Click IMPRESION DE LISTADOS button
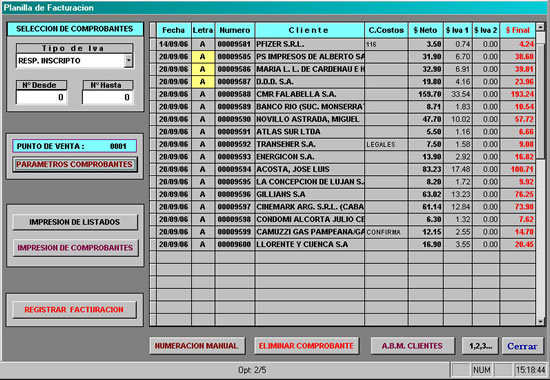 pyautogui.click(x=75, y=222)
